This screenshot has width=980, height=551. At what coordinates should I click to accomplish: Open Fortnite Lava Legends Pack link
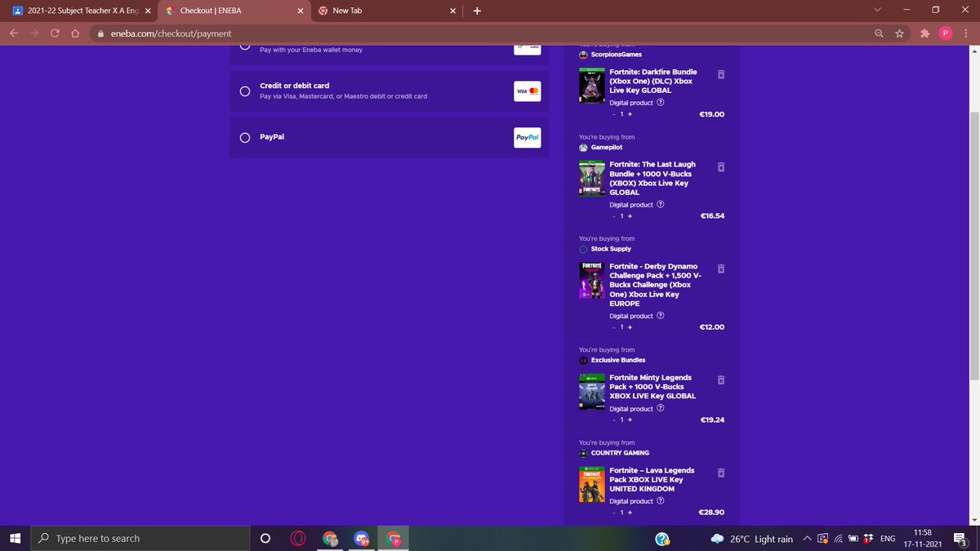[x=651, y=480]
